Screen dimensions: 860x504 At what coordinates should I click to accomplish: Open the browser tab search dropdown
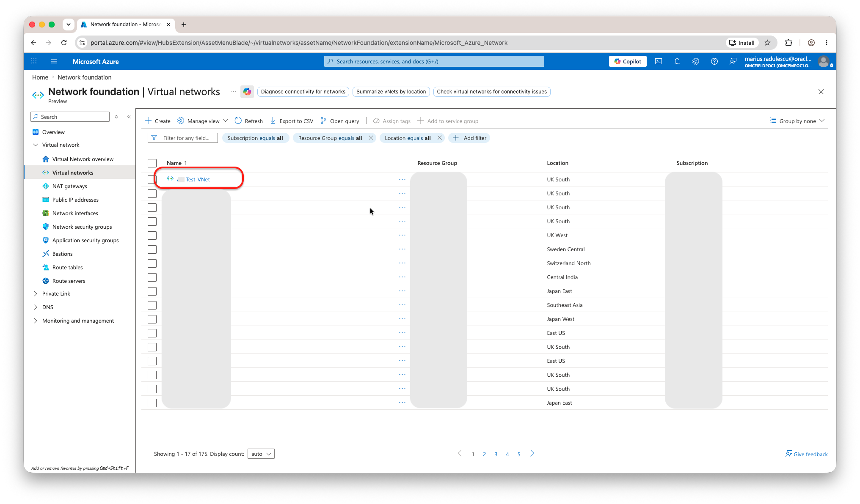(x=69, y=25)
